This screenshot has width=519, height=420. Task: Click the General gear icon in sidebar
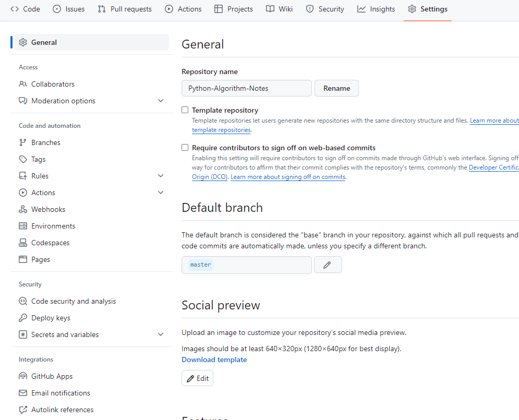tap(23, 42)
